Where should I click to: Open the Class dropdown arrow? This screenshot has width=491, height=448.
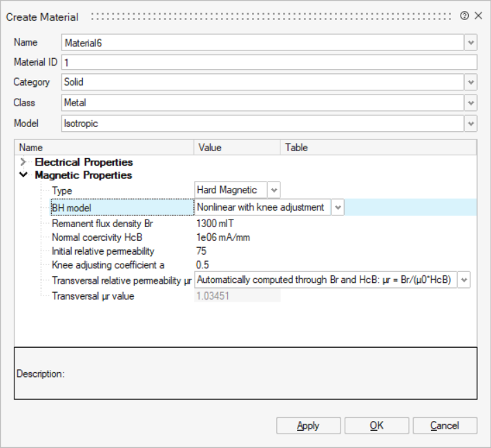pos(470,103)
